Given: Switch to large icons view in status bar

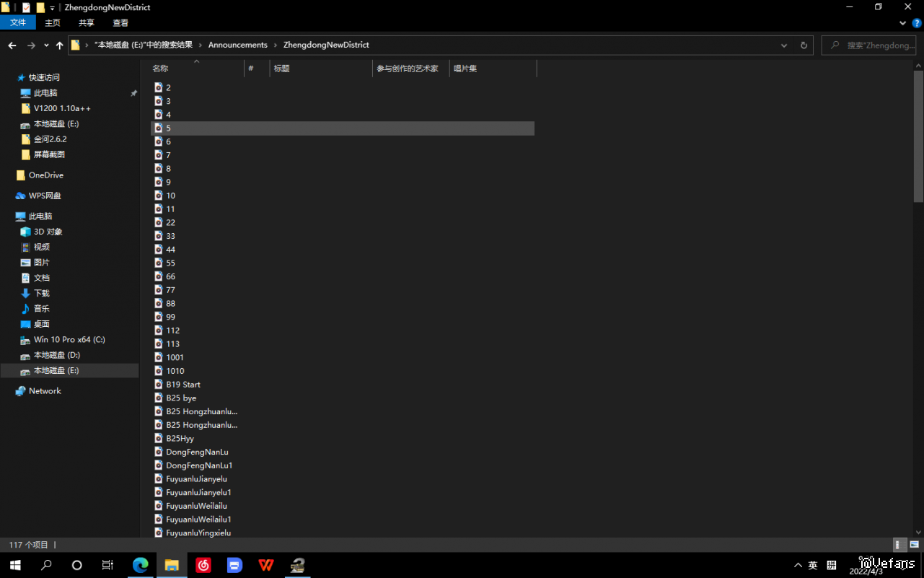Looking at the screenshot, I should point(915,545).
